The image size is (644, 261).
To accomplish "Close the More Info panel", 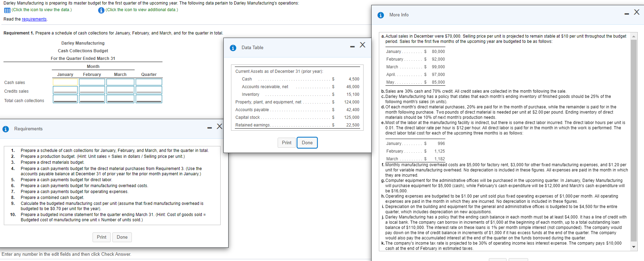I will click(x=637, y=12).
